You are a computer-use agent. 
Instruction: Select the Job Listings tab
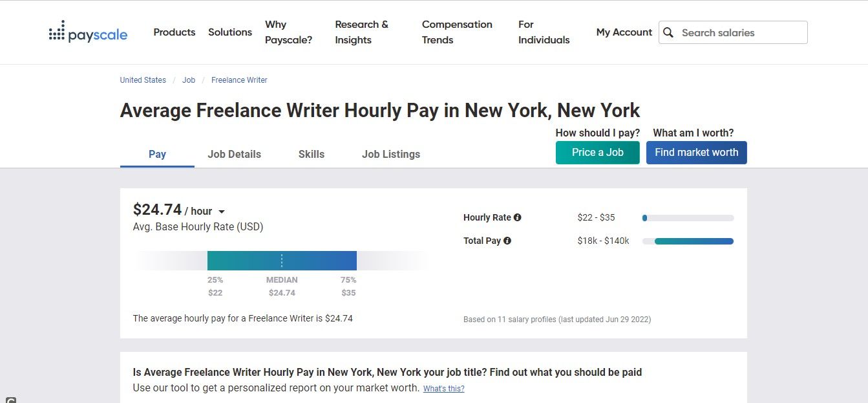tap(391, 154)
